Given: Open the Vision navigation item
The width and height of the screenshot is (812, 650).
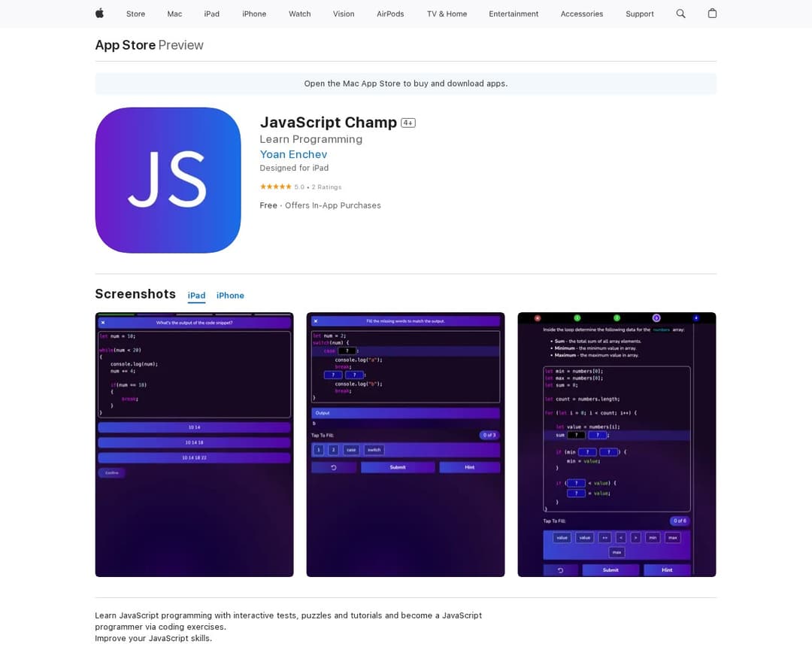Looking at the screenshot, I should [x=344, y=14].
